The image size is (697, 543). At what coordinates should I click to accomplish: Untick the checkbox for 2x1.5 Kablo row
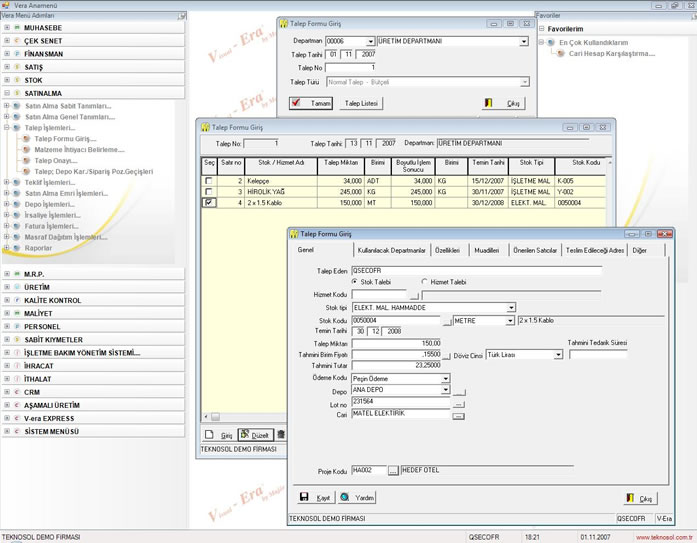(x=208, y=203)
